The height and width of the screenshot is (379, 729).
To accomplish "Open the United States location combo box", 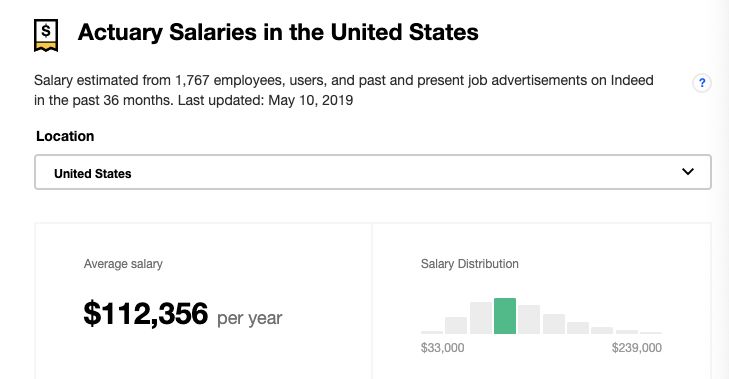I will tap(373, 172).
